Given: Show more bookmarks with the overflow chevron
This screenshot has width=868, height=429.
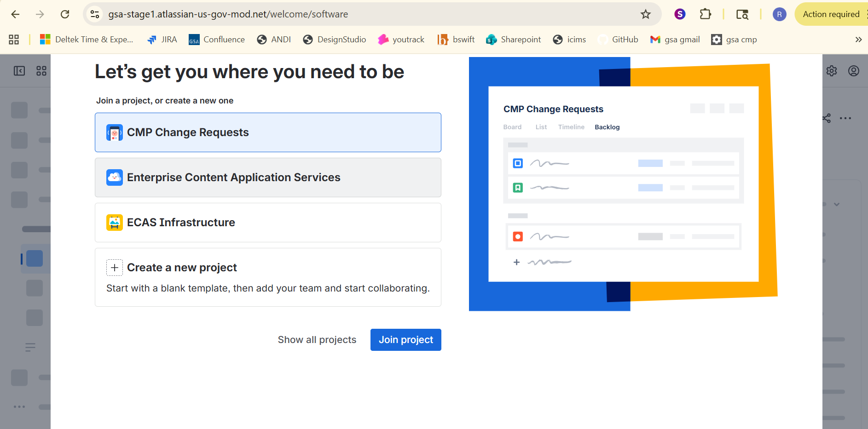Looking at the screenshot, I should pyautogui.click(x=858, y=40).
